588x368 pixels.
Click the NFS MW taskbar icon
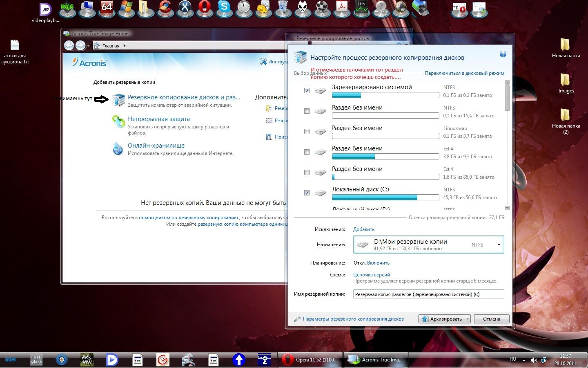pyautogui.click(x=87, y=359)
